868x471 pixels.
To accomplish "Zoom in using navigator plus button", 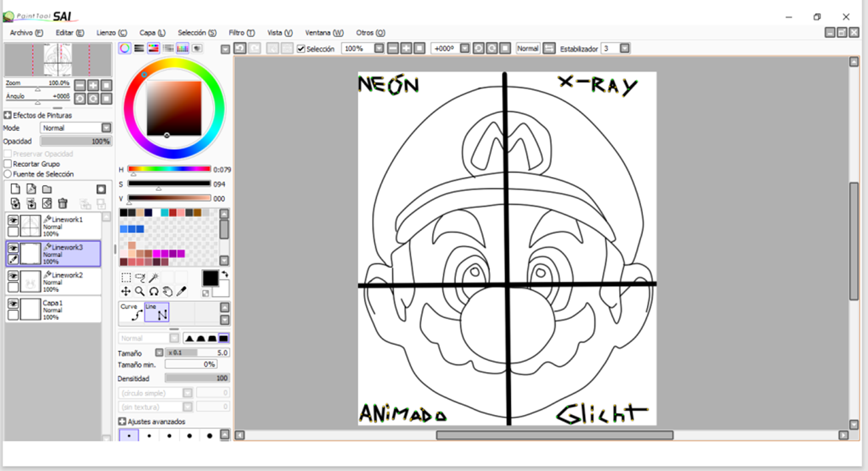I will (93, 86).
